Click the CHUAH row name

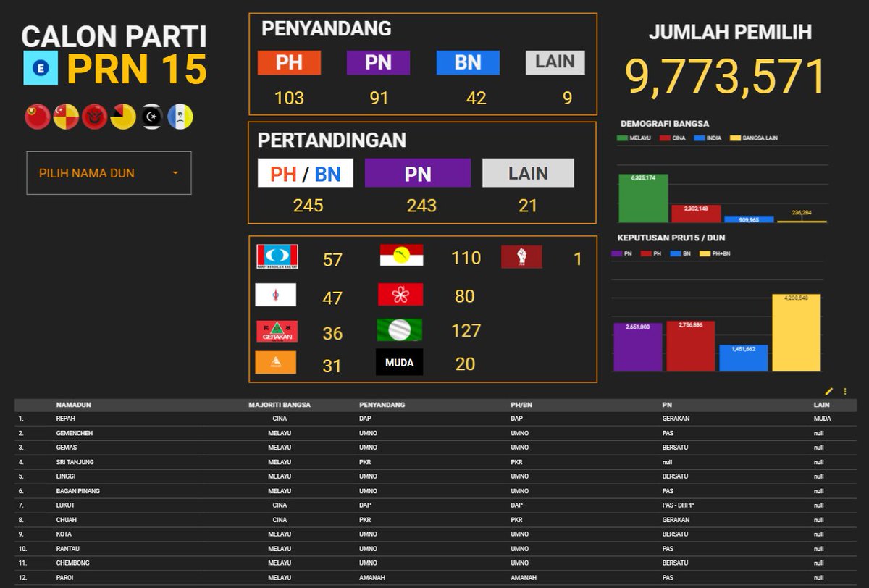coord(67,520)
